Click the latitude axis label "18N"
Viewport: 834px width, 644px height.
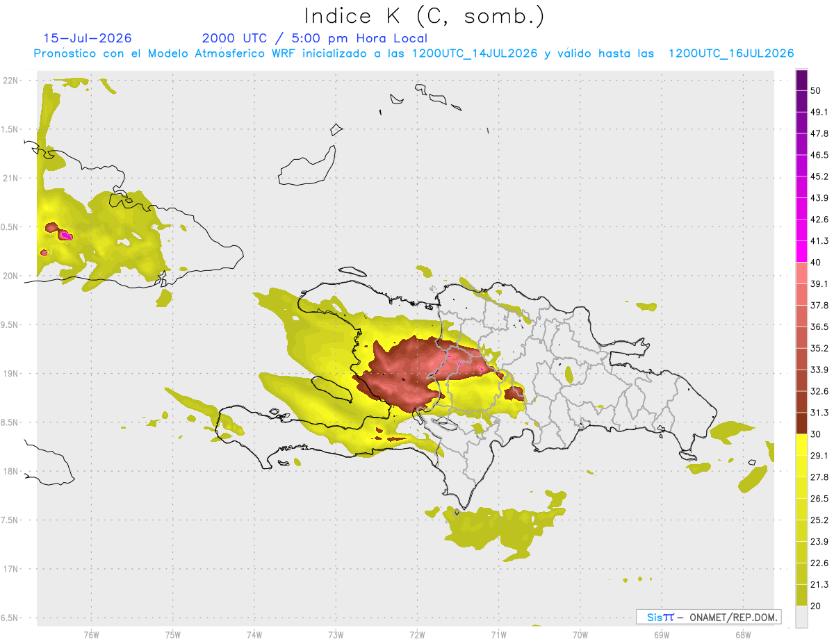click(12, 471)
